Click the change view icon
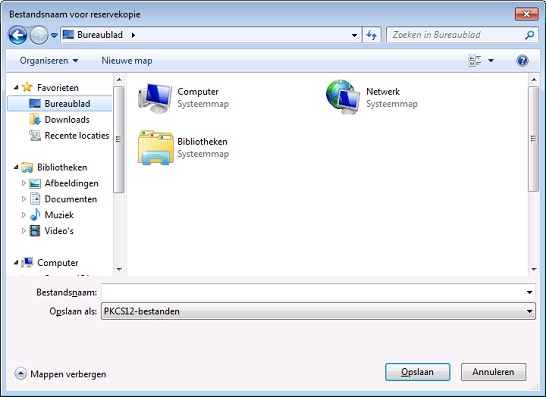 coord(475,61)
